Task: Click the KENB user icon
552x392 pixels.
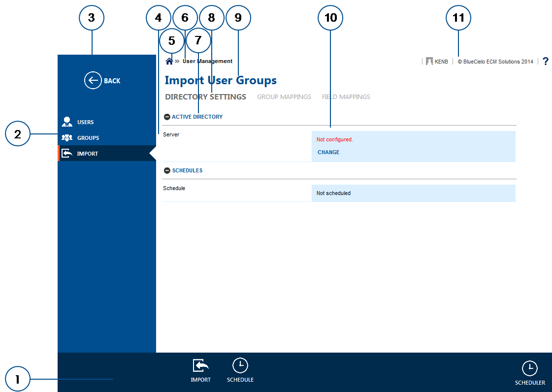Action: click(429, 61)
